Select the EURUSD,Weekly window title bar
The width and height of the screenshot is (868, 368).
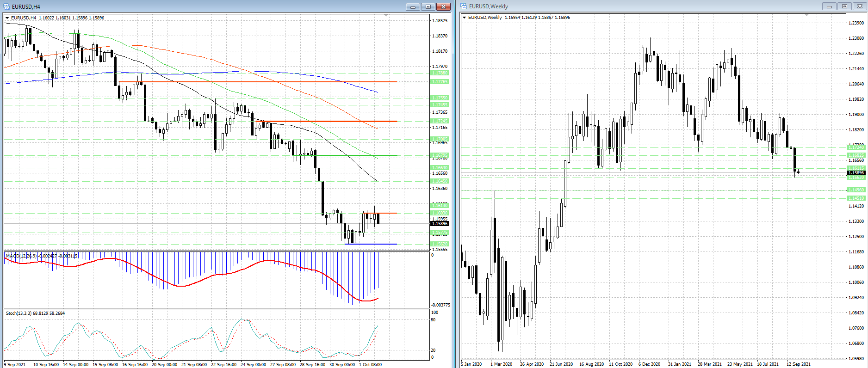coord(648,6)
